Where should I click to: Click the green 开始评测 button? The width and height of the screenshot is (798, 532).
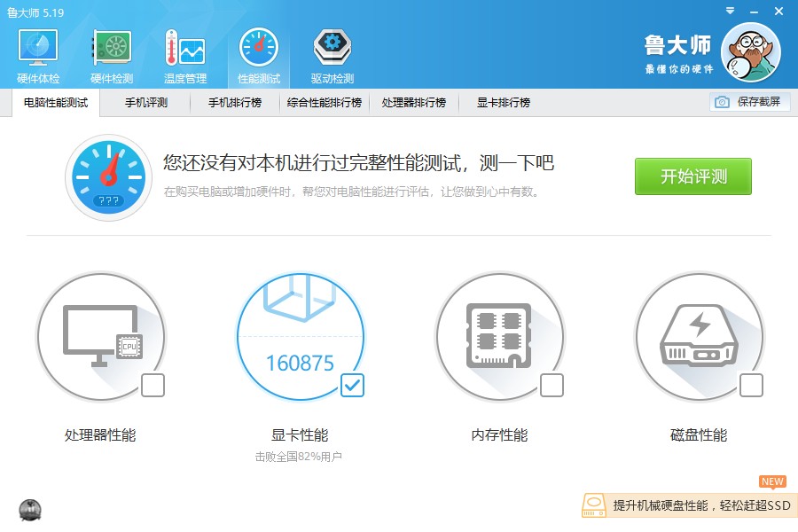(692, 176)
